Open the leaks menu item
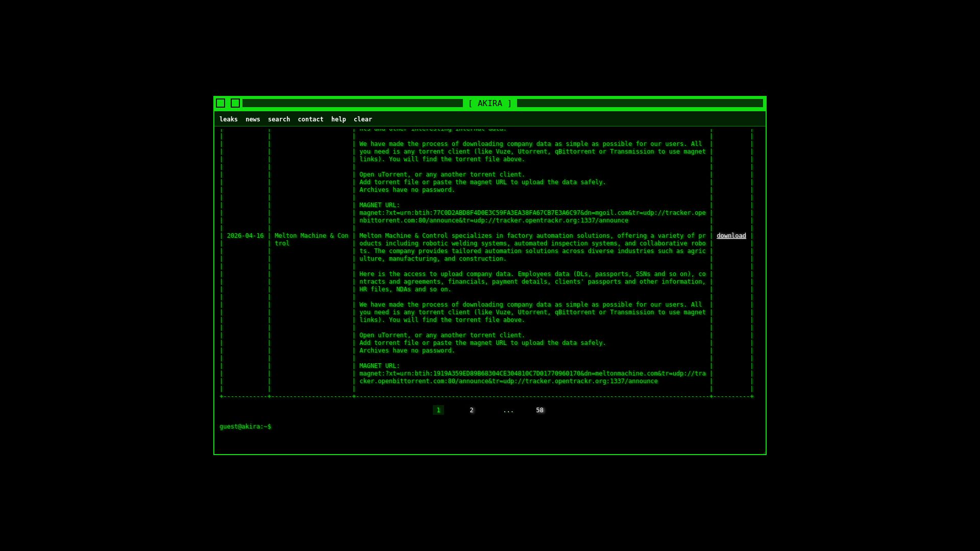Viewport: 980px width, 551px height. click(x=229, y=119)
